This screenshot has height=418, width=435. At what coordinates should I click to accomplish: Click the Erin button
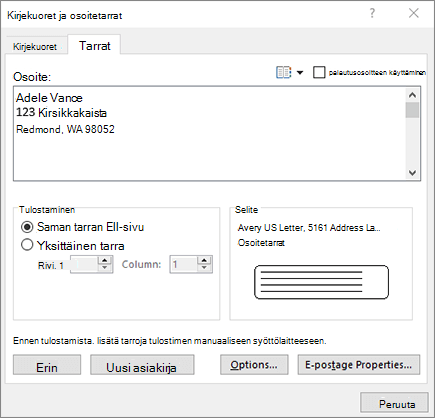tap(47, 365)
